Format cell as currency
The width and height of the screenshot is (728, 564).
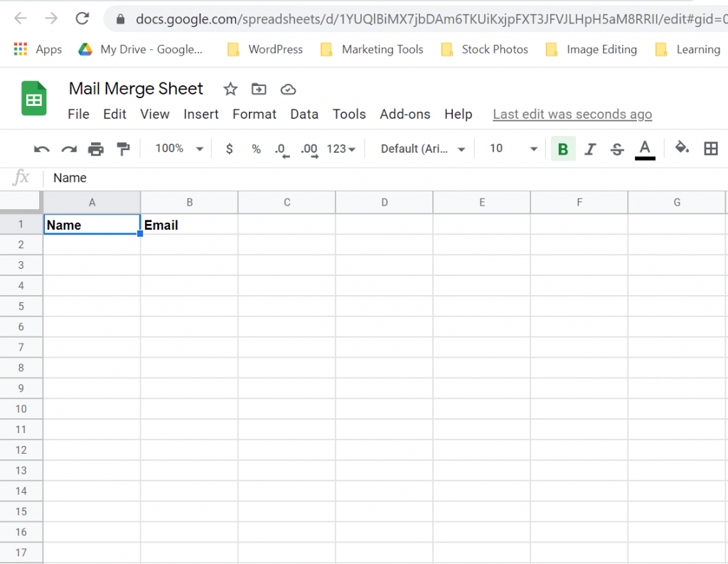(x=228, y=149)
